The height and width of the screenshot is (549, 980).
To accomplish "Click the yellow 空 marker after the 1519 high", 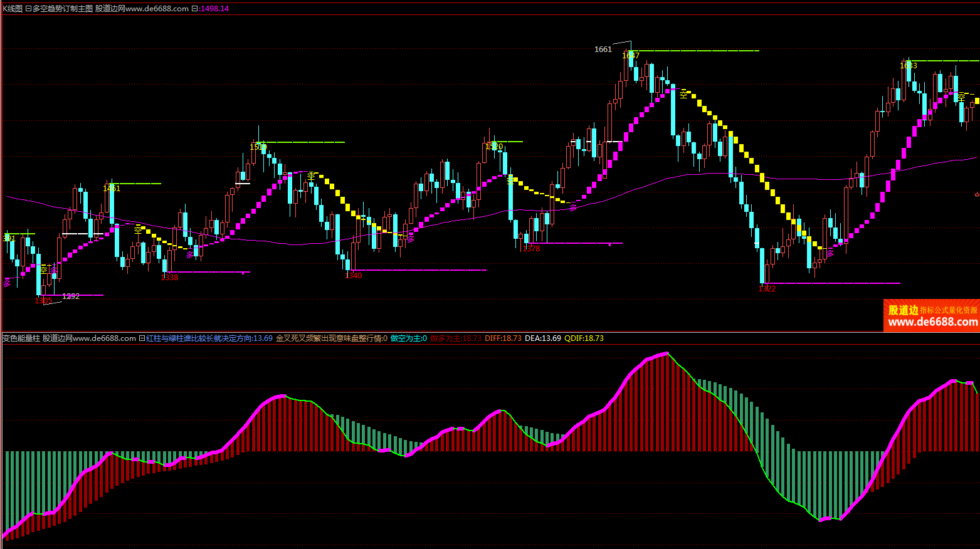I will [x=311, y=176].
